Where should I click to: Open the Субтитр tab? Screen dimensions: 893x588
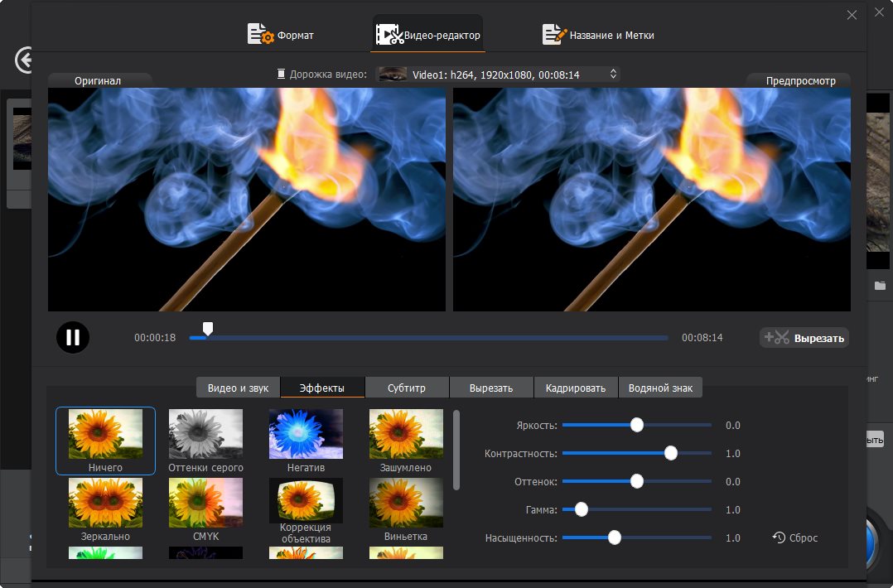pyautogui.click(x=407, y=388)
